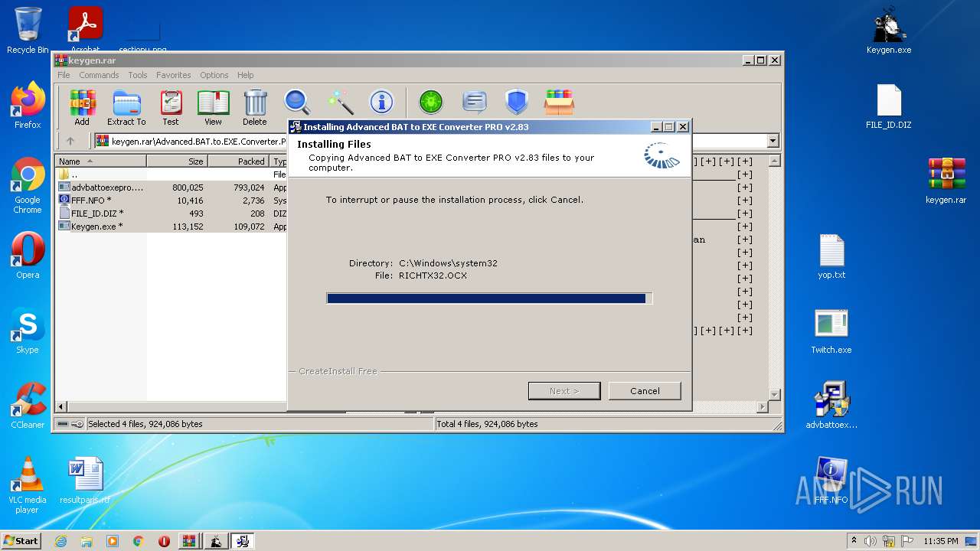Open the Opera desktop shortcut
Viewport: 980px width, 551px height.
tap(28, 256)
